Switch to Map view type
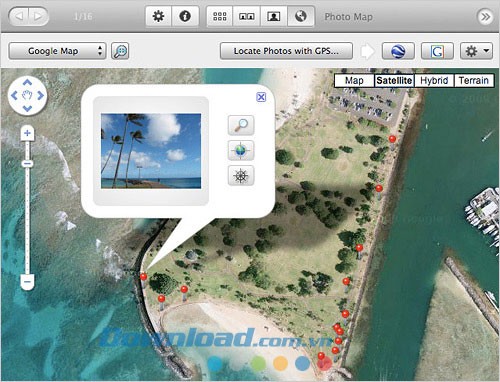Screen dimensions: 500x382 (x=354, y=80)
